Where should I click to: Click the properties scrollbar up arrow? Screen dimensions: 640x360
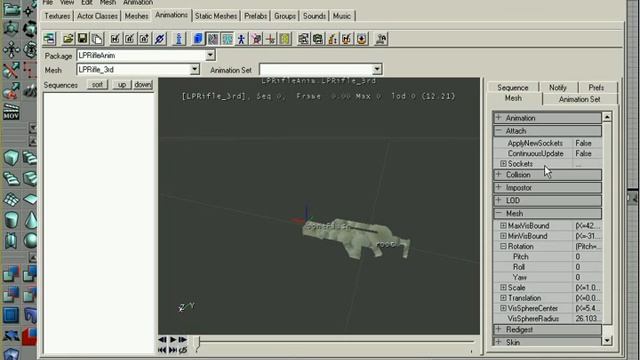607,117
